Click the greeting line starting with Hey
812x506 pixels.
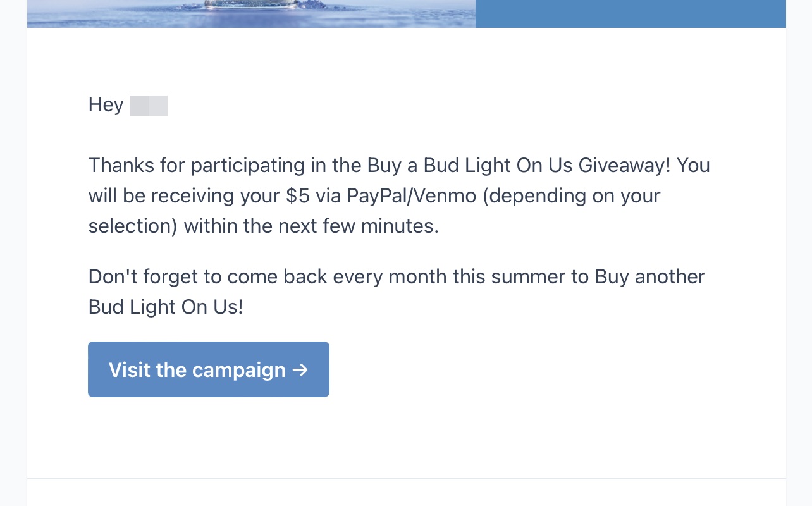pos(126,105)
